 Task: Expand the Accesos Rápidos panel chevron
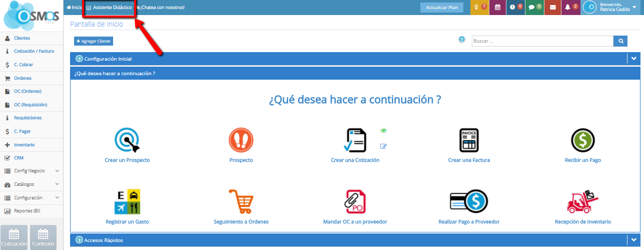(x=633, y=240)
